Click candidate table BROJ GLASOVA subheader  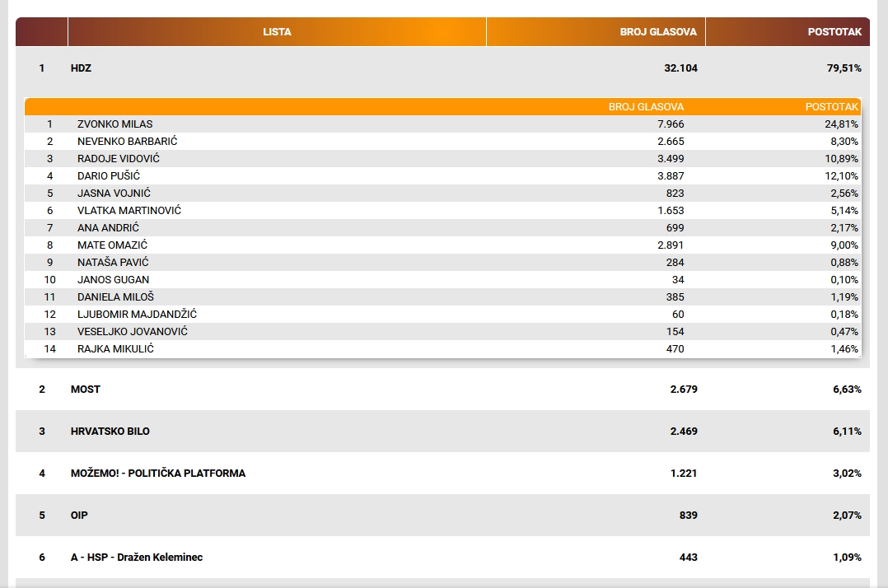tap(646, 107)
